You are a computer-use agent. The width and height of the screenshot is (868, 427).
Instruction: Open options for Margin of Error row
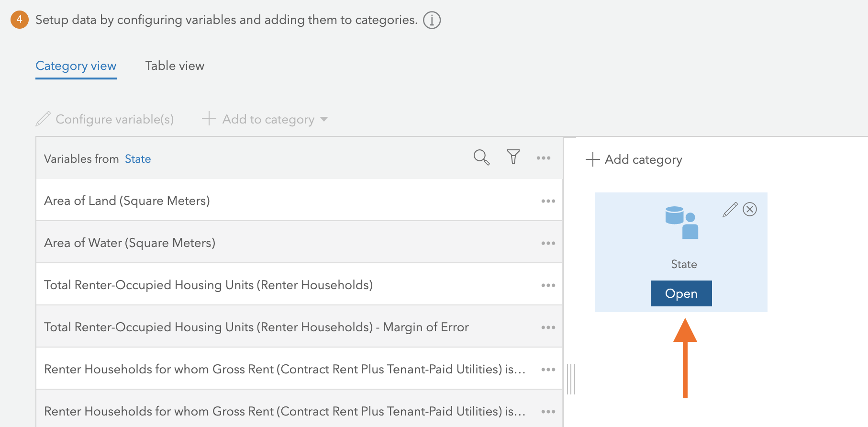coord(548,327)
